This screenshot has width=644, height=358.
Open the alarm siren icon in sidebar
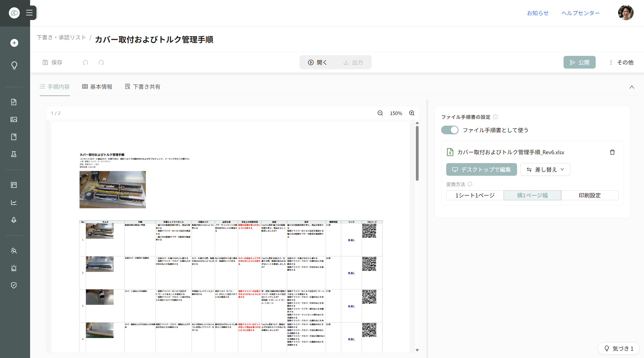click(14, 268)
